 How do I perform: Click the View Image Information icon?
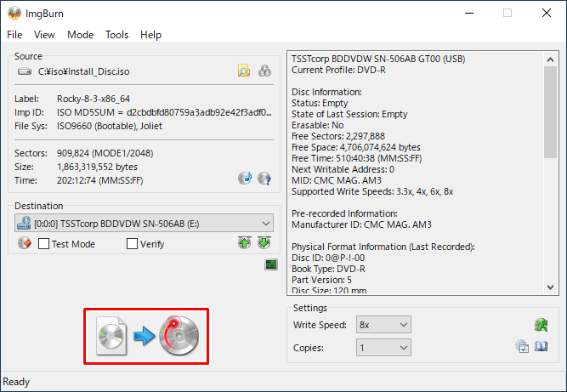[264, 179]
